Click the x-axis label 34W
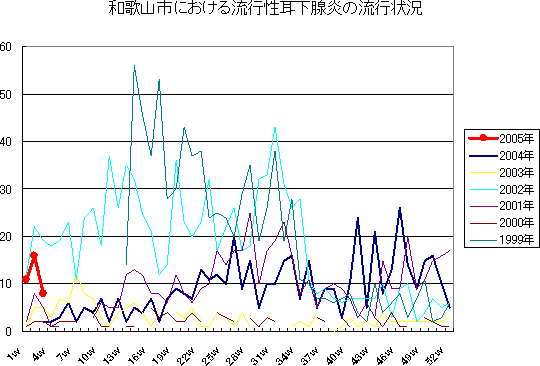 [285, 356]
